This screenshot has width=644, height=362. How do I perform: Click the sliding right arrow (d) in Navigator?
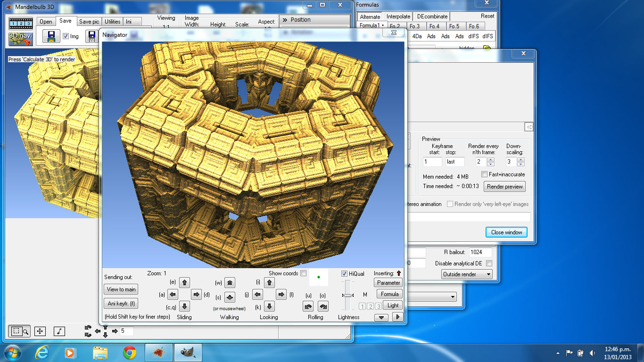197,295
